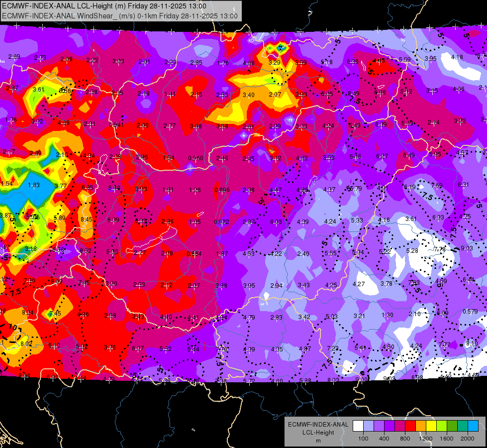The image size is (487, 448).
Task: Click the wind shear value 0.579
Action: 470,312
